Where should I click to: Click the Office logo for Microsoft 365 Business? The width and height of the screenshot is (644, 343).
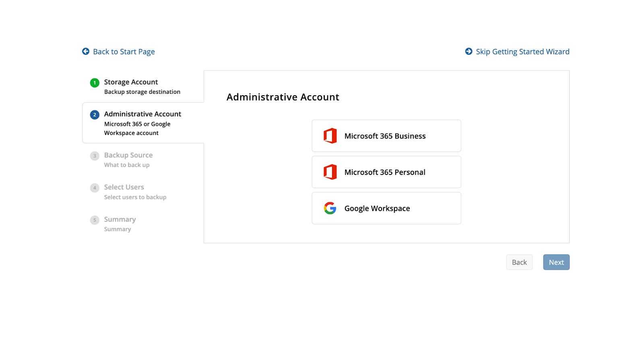coord(330,136)
